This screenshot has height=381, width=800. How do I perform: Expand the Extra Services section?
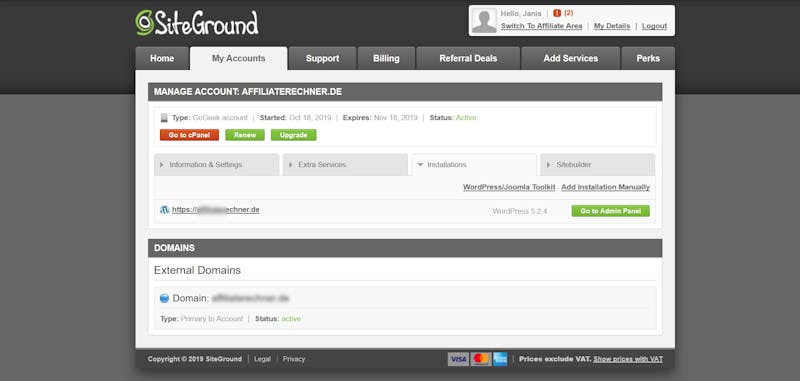[x=345, y=165]
